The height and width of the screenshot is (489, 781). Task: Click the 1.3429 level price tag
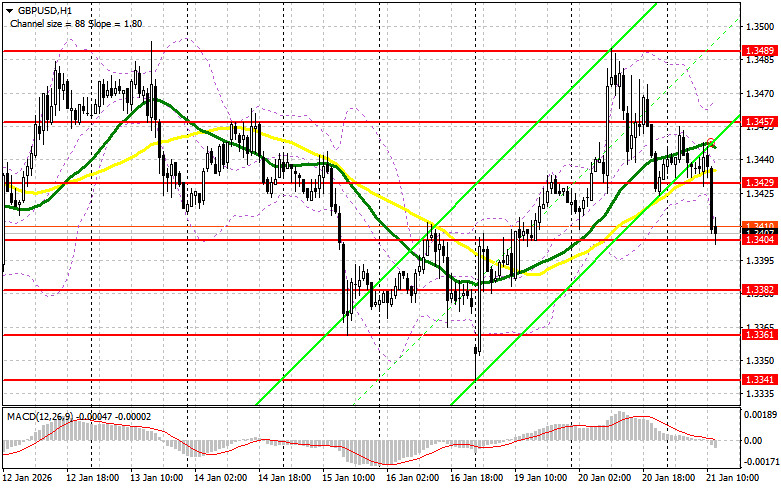coord(756,183)
